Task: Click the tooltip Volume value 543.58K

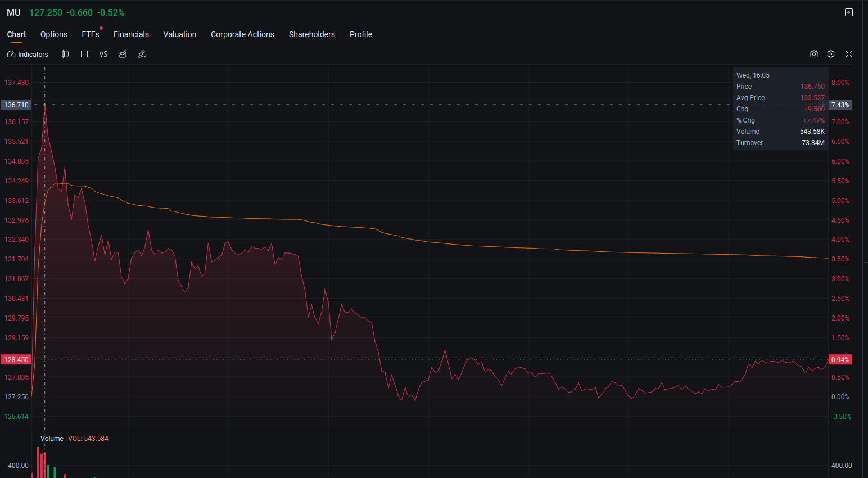Action: 812,132
